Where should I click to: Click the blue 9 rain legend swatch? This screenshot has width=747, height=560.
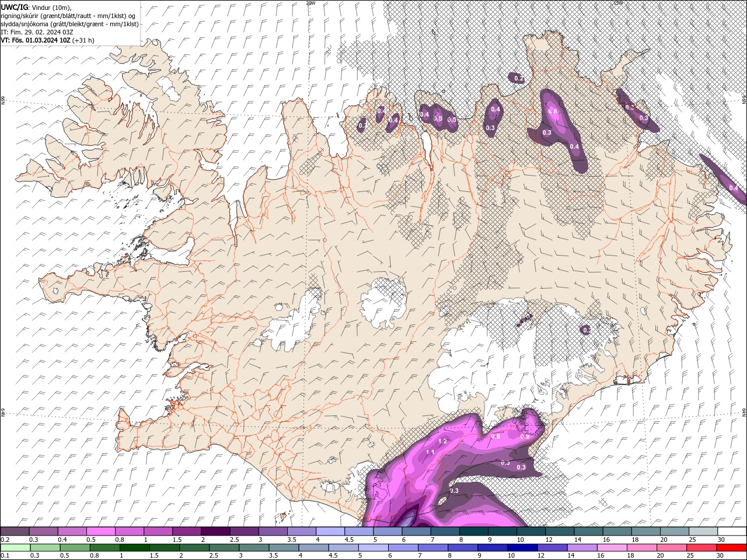coord(493,548)
